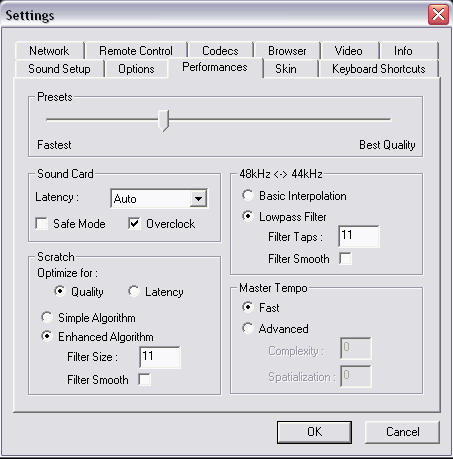Click the Presets slider thumb
This screenshot has width=453, height=459.
pos(163,120)
